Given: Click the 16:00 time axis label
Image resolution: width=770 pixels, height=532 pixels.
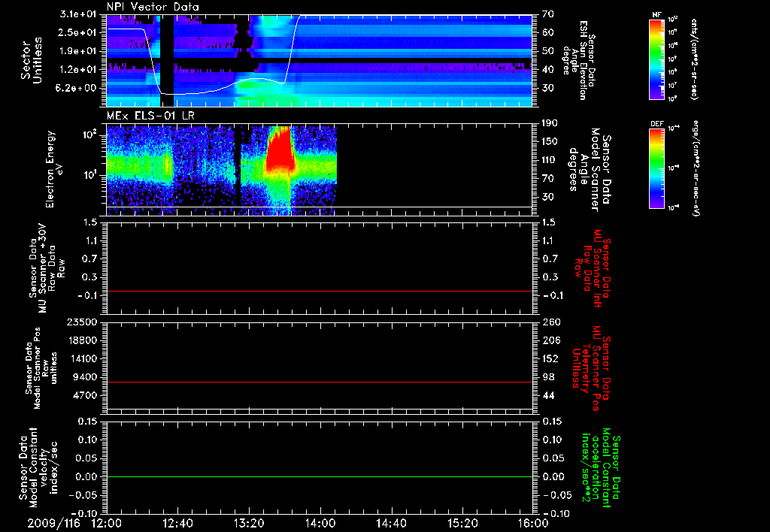Looking at the screenshot, I should point(533,523).
